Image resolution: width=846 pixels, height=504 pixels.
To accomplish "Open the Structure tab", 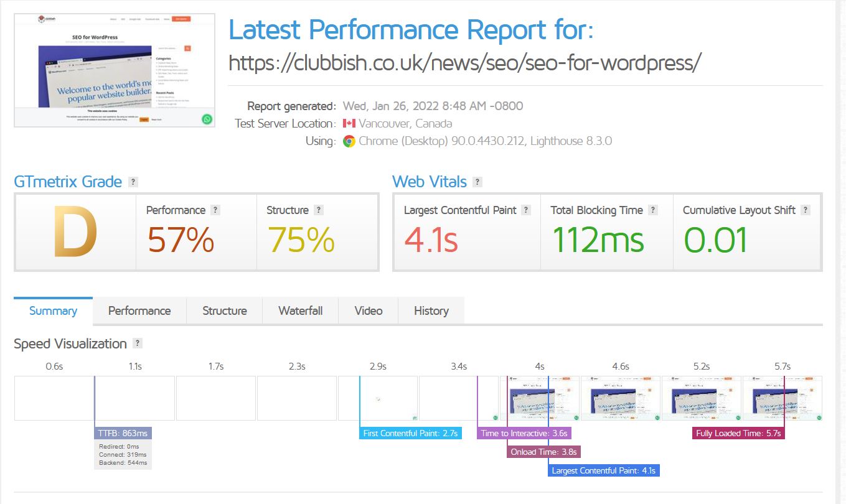I will pos(225,310).
